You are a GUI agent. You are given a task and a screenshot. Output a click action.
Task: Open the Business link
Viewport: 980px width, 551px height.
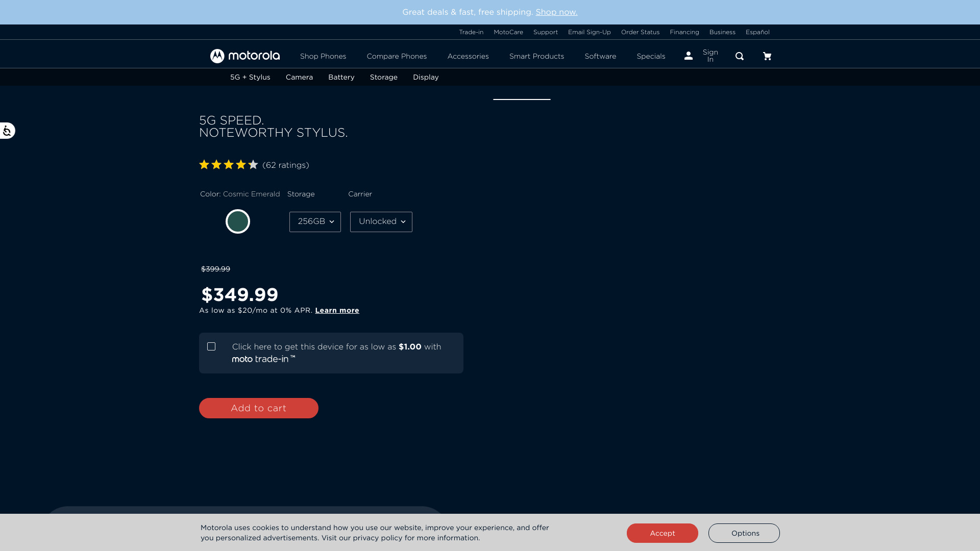[722, 32]
